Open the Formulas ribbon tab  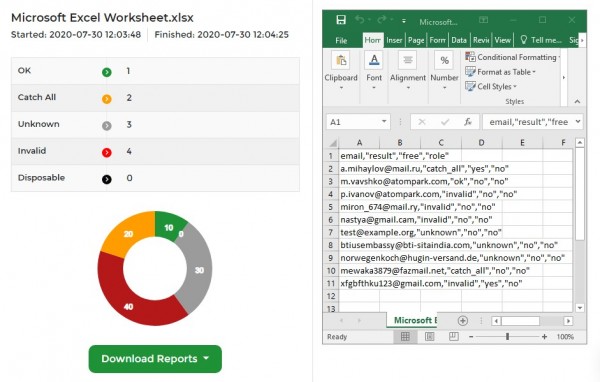point(437,40)
